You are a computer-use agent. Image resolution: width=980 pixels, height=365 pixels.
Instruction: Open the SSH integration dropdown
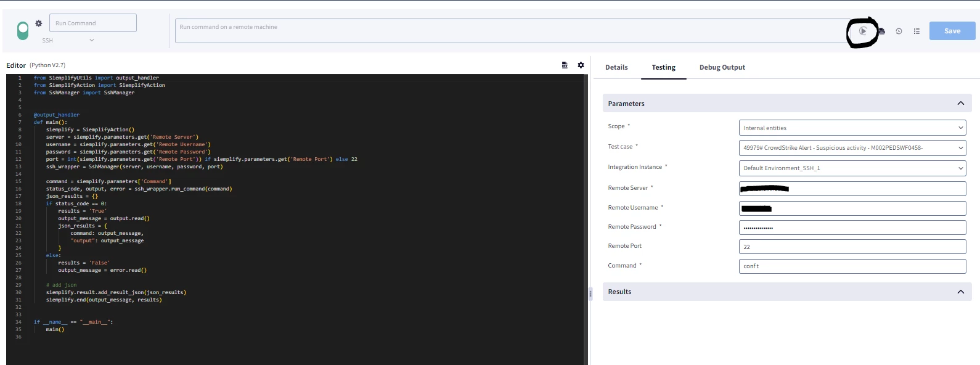point(68,40)
